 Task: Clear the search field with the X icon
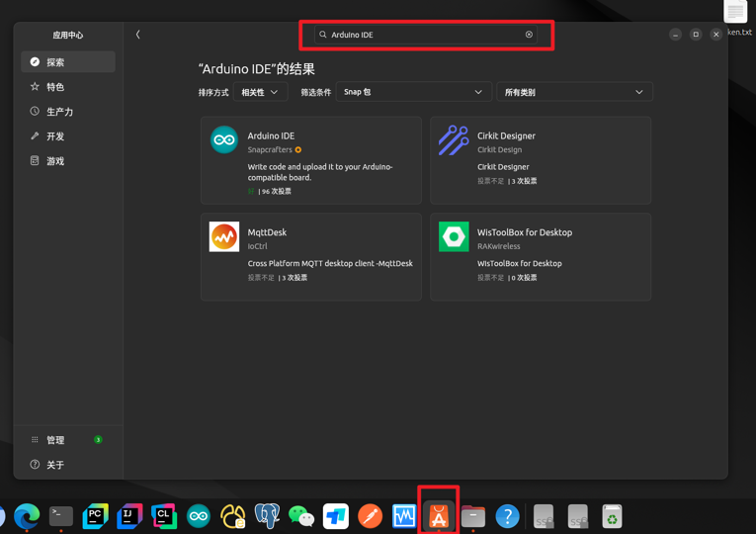pos(529,35)
